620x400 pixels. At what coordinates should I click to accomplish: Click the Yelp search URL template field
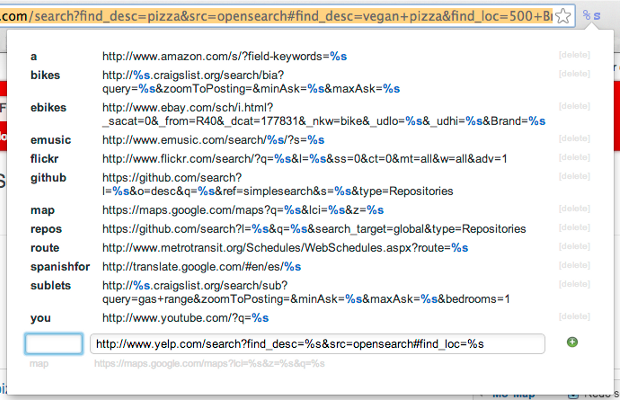tap(318, 344)
